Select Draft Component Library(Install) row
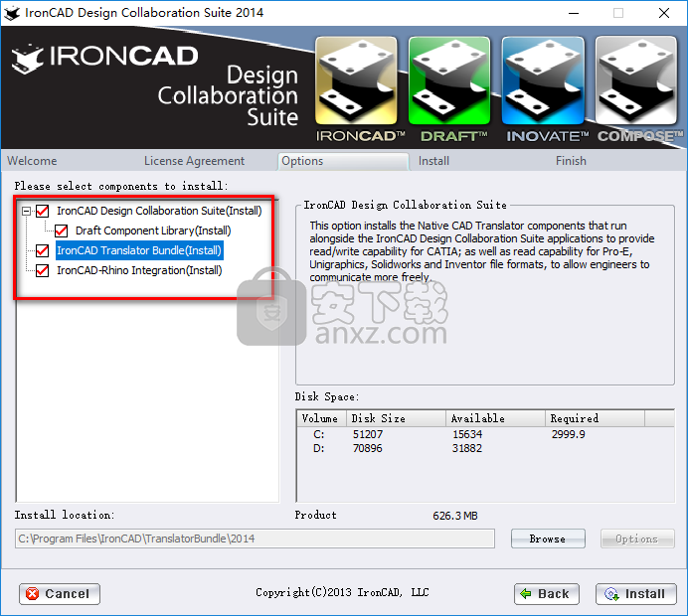The image size is (688, 616). (153, 231)
